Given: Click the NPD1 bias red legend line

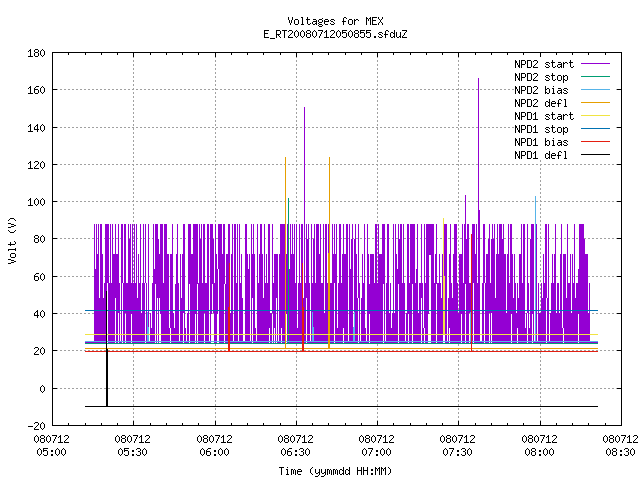Looking at the screenshot, I should coord(595,142).
